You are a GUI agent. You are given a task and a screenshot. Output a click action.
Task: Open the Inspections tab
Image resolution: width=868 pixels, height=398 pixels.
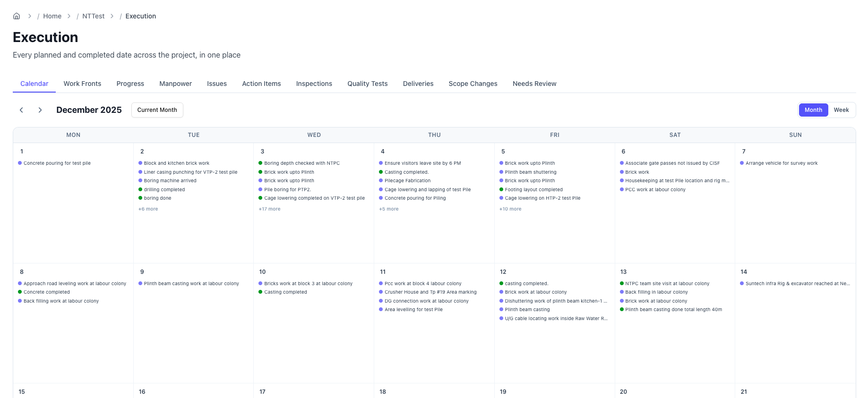pos(314,84)
